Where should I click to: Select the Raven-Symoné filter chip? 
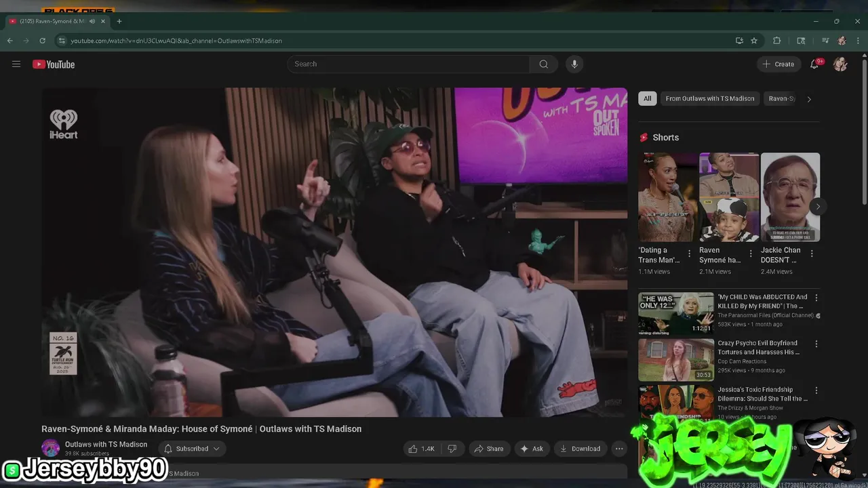[x=781, y=98]
